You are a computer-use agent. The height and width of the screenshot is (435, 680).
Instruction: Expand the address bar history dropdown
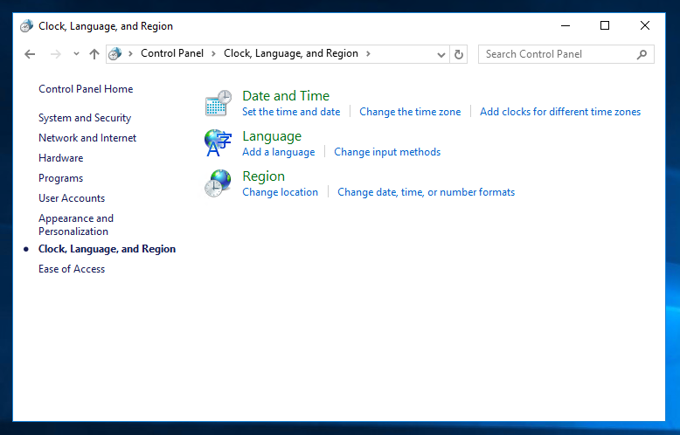[x=441, y=55]
